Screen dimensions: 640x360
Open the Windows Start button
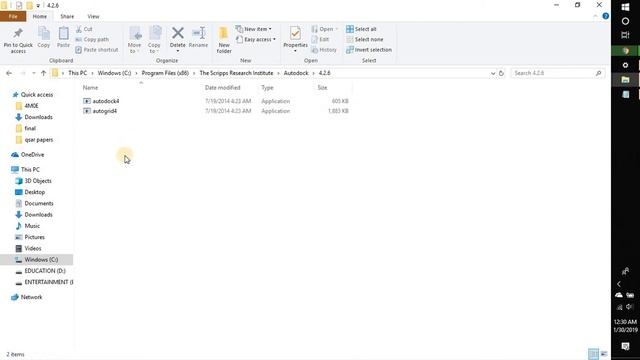(625, 7)
